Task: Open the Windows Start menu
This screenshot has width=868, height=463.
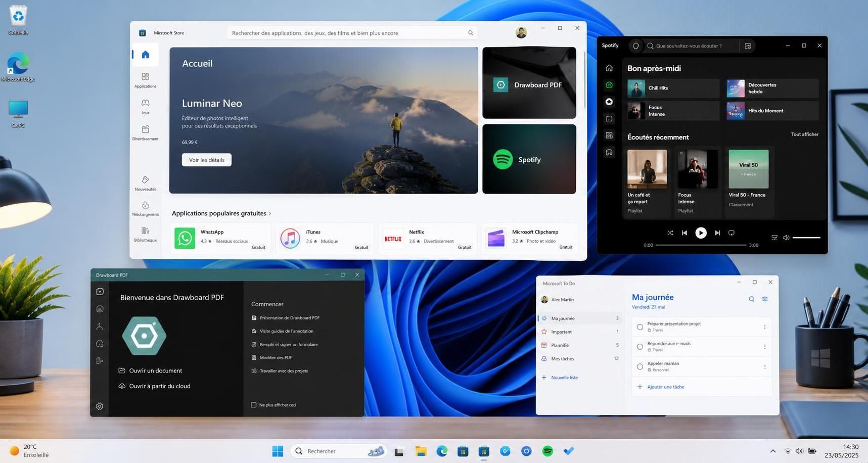Action: pos(278,451)
